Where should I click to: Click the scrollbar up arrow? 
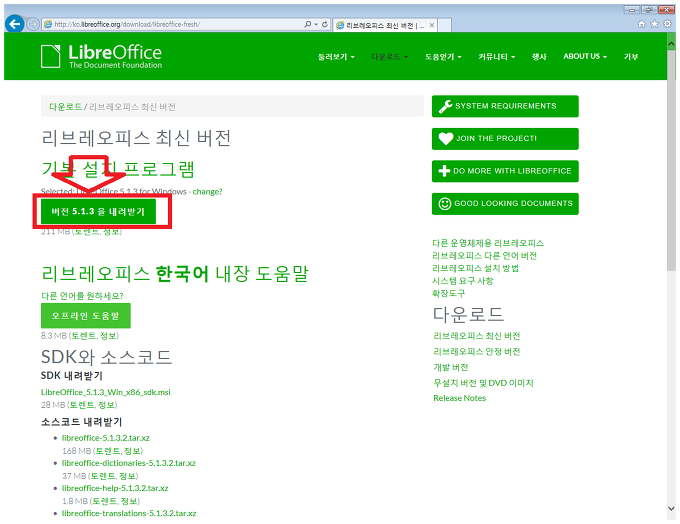click(671, 44)
